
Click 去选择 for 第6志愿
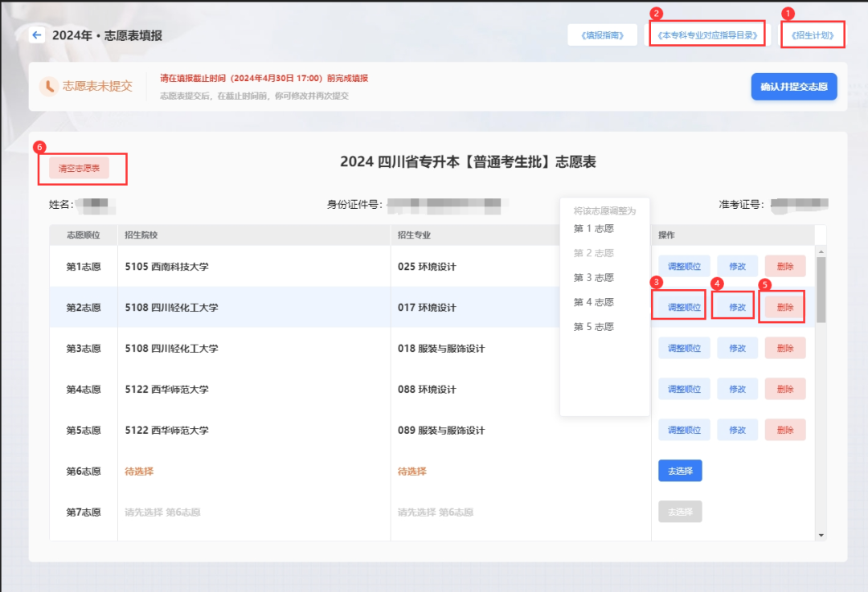680,471
